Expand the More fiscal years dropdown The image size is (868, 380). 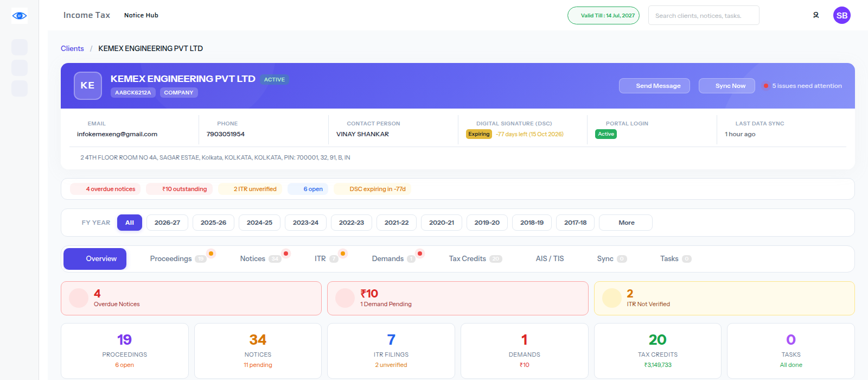pos(626,223)
